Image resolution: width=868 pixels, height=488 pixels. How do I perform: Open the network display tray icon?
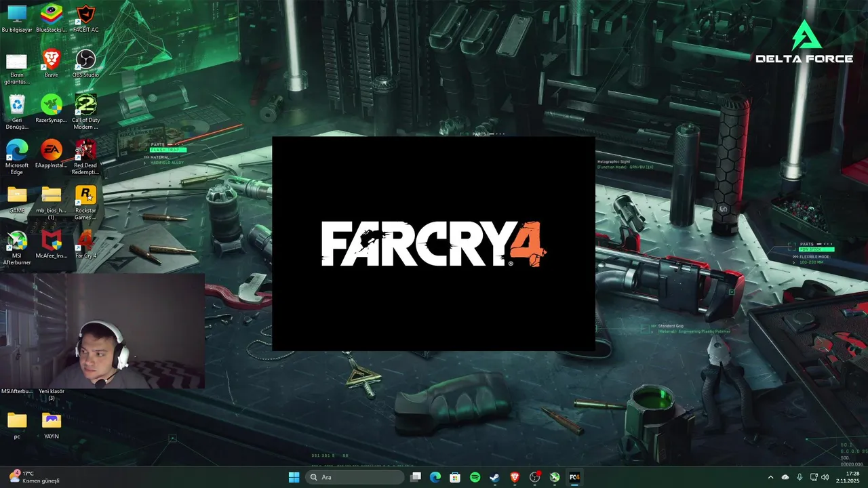click(x=813, y=477)
